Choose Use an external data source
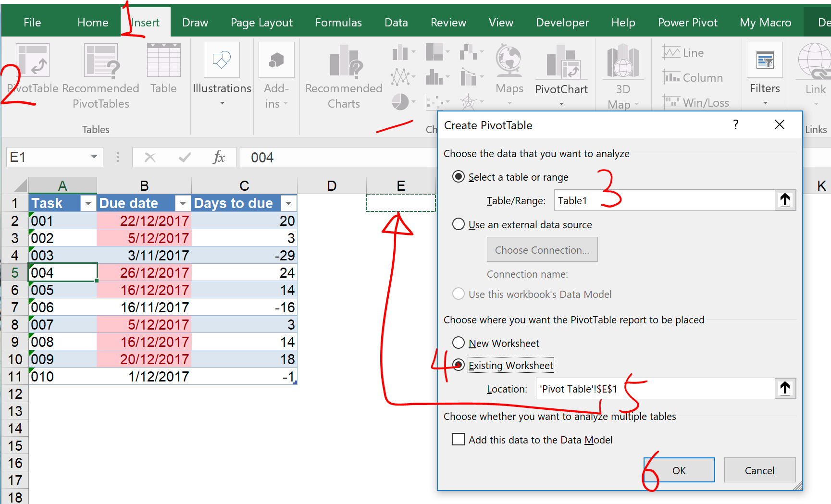 (459, 224)
